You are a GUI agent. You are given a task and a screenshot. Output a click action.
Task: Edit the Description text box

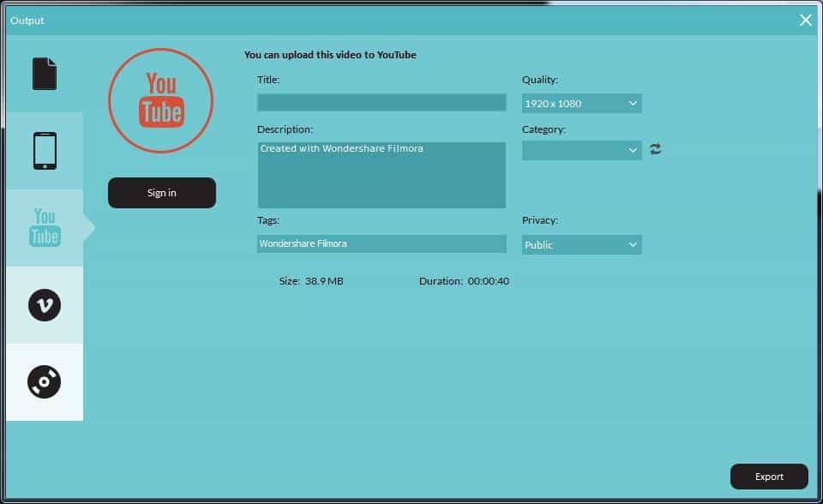pos(381,175)
